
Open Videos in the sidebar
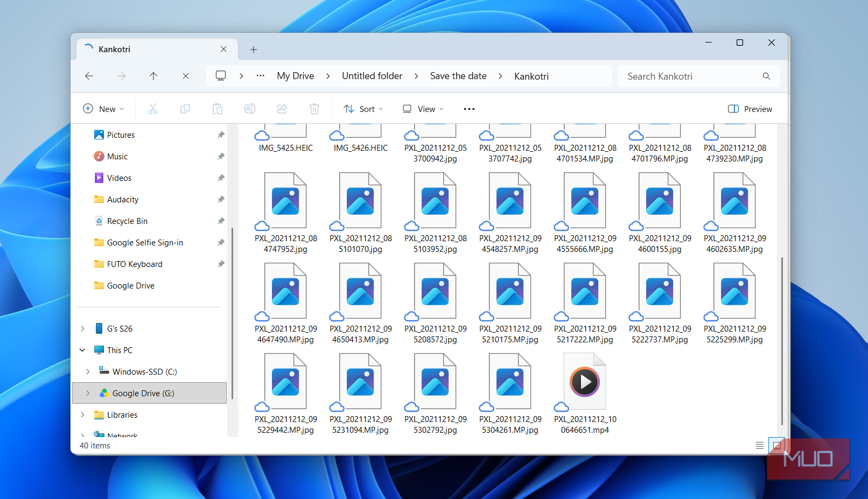click(x=119, y=178)
